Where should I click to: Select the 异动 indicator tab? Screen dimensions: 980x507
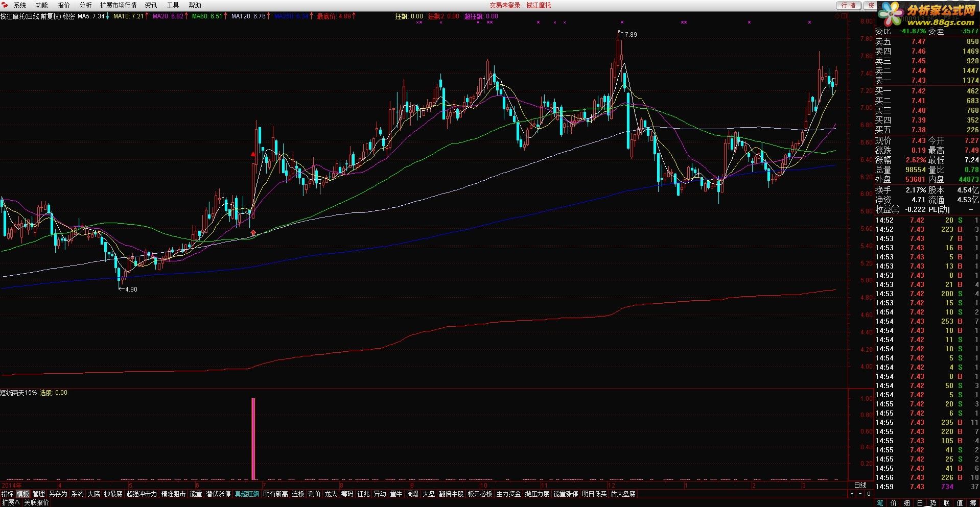pos(380,494)
